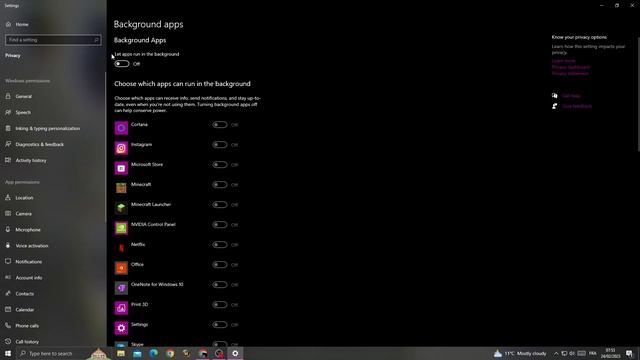Toggle OneNote for Windows 10 switch

pos(220,284)
